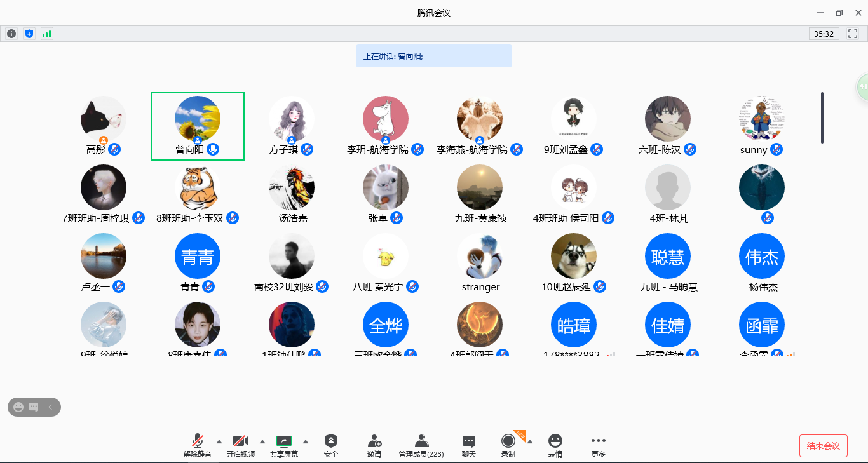The width and height of the screenshot is (868, 463).
Task: Open the 聊天 chat panel
Action: click(x=469, y=446)
